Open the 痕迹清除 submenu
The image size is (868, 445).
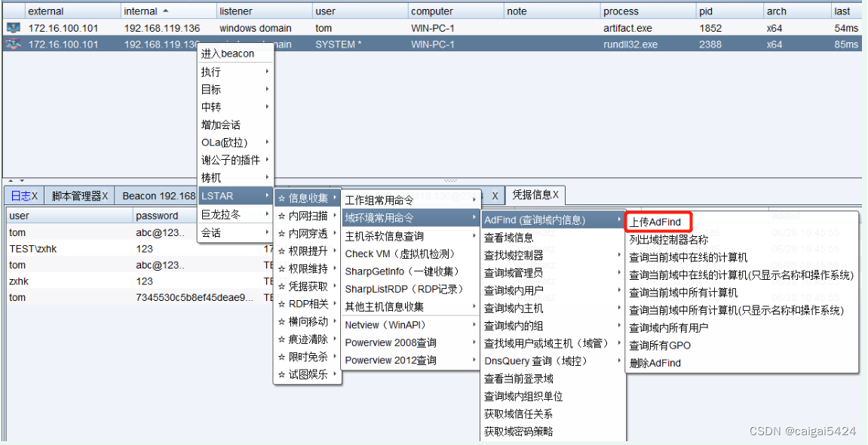coord(308,339)
